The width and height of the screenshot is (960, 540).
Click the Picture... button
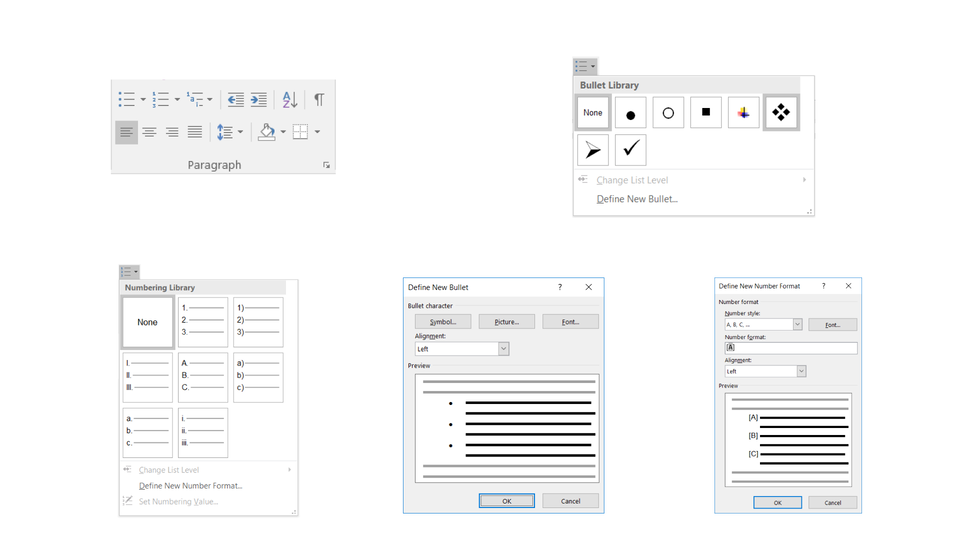[x=506, y=322]
